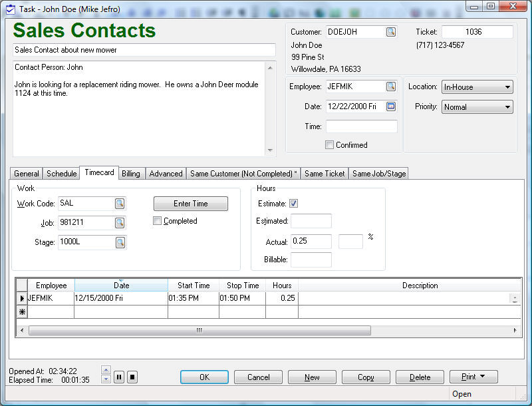Screen dimensions: 532x406
Task: Click the Stage lookup magnifier icon
Action: [120, 242]
